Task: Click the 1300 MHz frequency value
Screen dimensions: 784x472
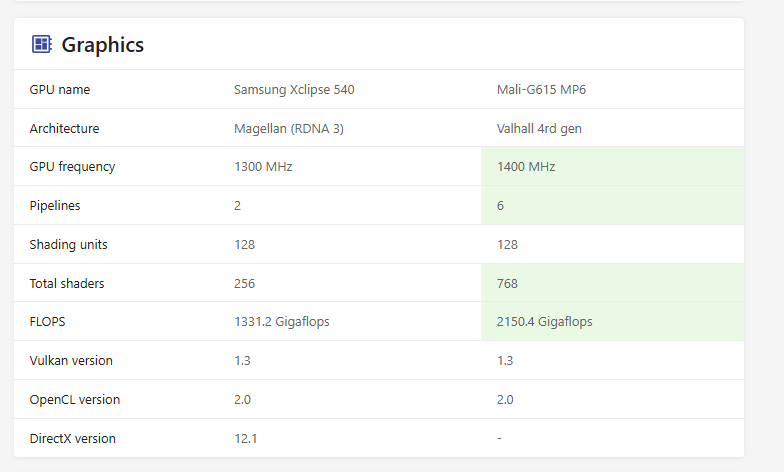Action: (x=263, y=167)
